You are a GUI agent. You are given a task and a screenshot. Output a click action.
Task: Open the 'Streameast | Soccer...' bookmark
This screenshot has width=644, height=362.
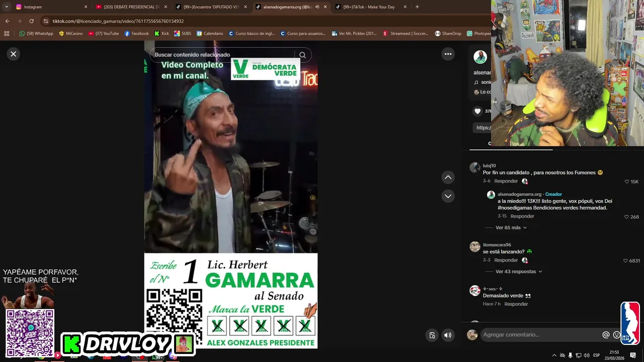(406, 34)
